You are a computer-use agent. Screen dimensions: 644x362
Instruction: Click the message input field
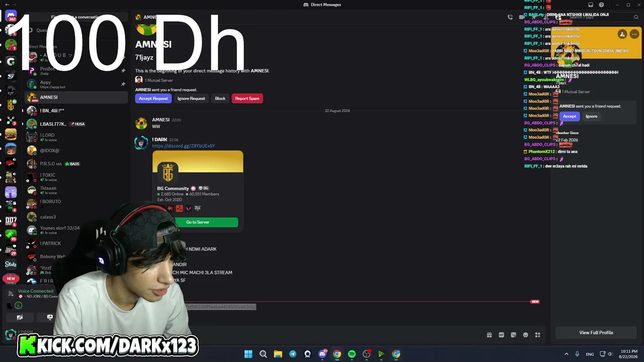pos(337,335)
